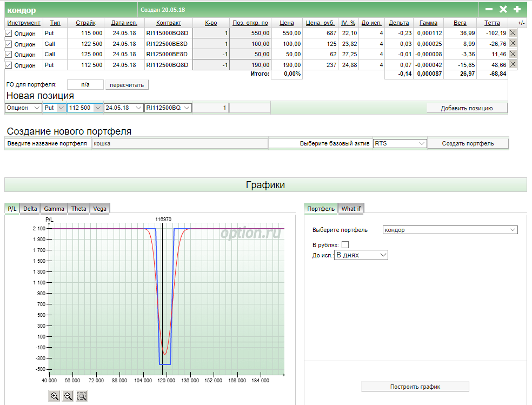The image size is (532, 405).
Task: Remove the 122 500 Call position row
Action: [x=513, y=43]
